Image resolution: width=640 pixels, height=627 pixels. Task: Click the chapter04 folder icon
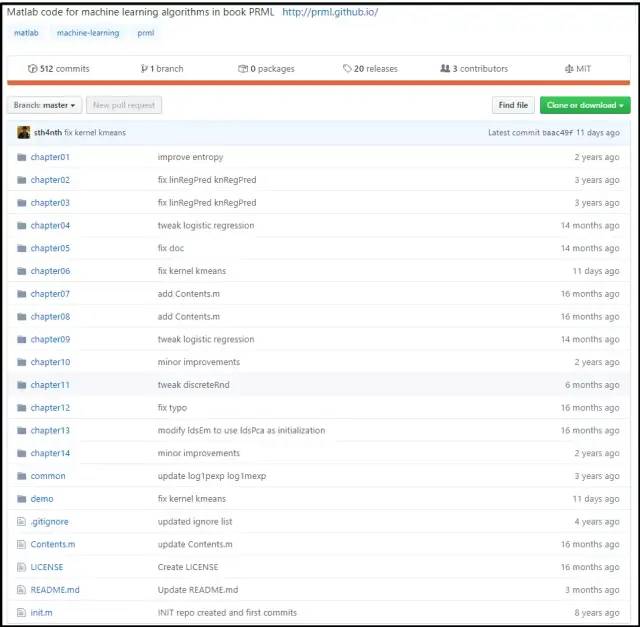click(x=22, y=226)
